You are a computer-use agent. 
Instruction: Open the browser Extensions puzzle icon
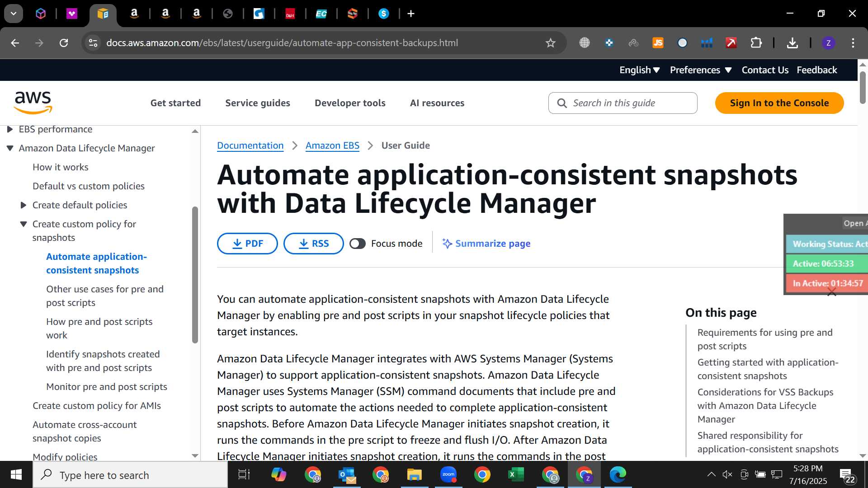756,43
